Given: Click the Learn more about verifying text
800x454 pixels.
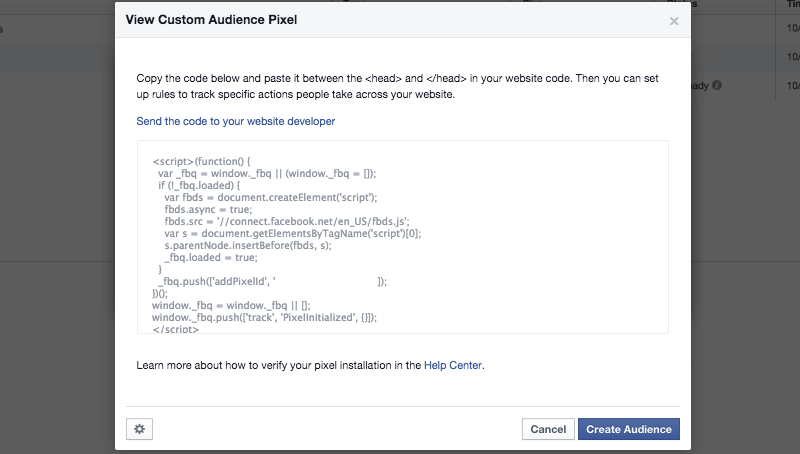Looking at the screenshot, I should click(x=279, y=366).
